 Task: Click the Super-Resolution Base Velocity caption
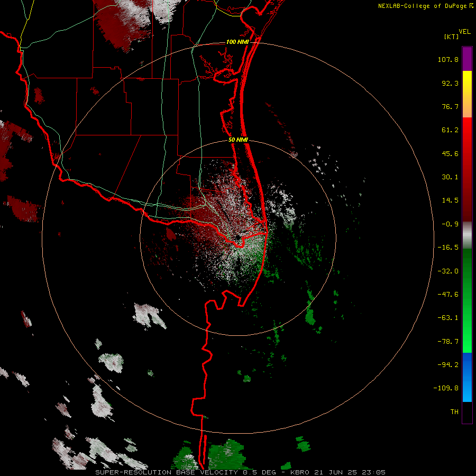coord(241,472)
